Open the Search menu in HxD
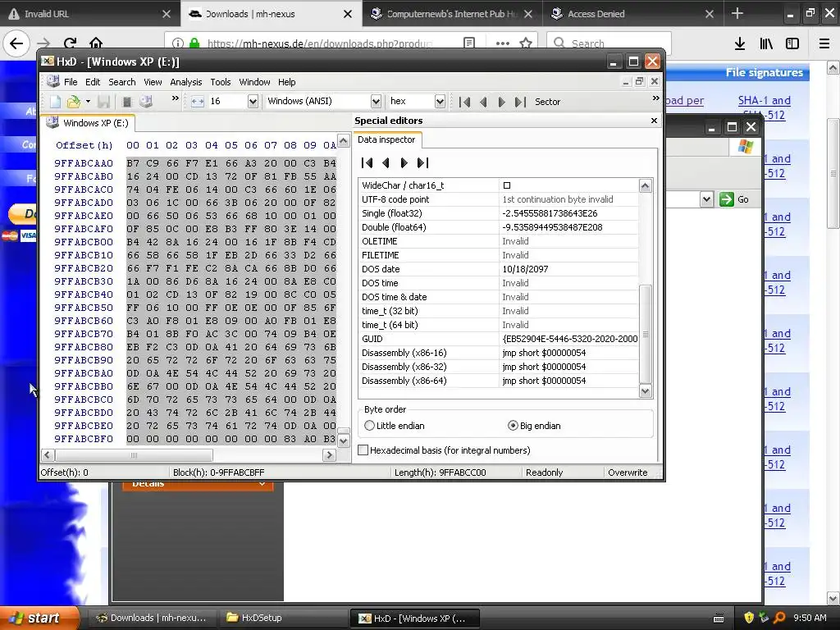Image resolution: width=840 pixels, height=630 pixels. pos(122,82)
